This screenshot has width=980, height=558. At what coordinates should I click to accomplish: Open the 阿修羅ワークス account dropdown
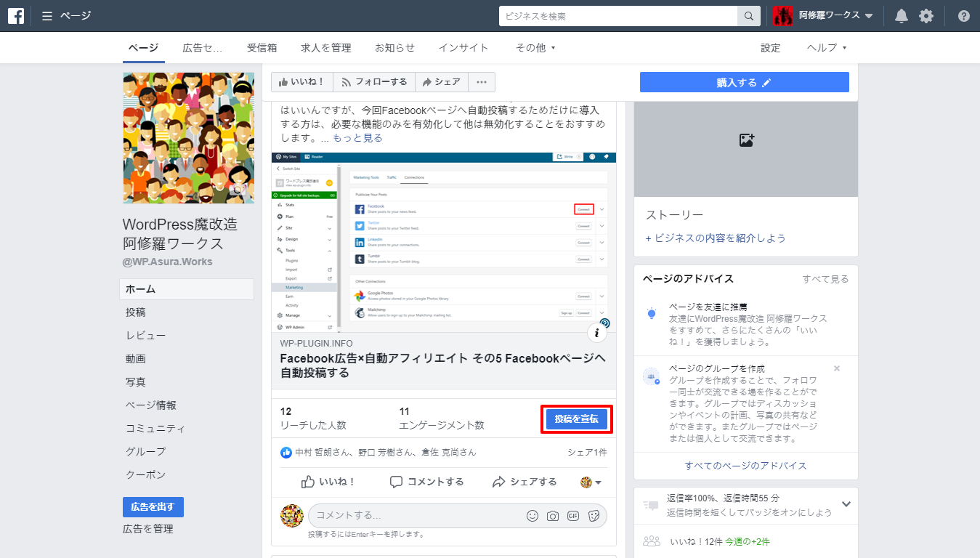click(x=868, y=16)
